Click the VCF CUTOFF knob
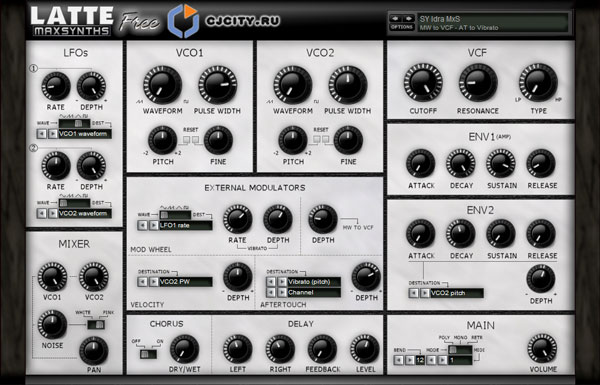The width and height of the screenshot is (600, 385). 423,83
